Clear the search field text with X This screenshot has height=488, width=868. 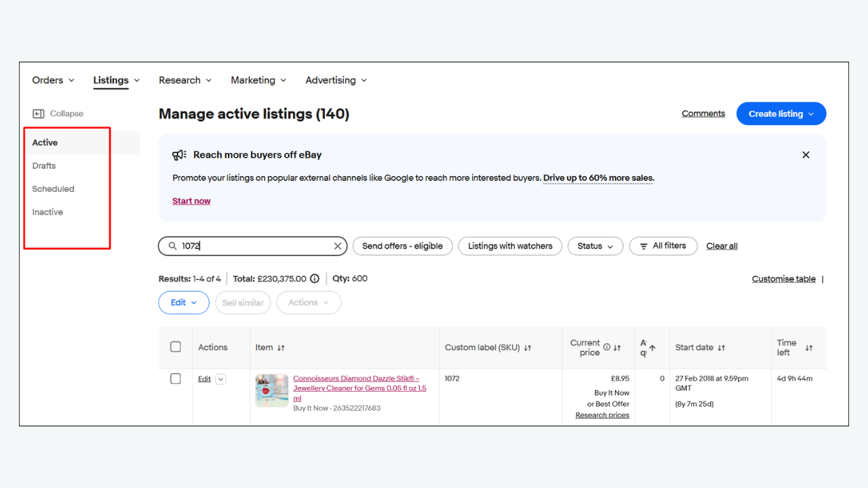[x=338, y=246]
